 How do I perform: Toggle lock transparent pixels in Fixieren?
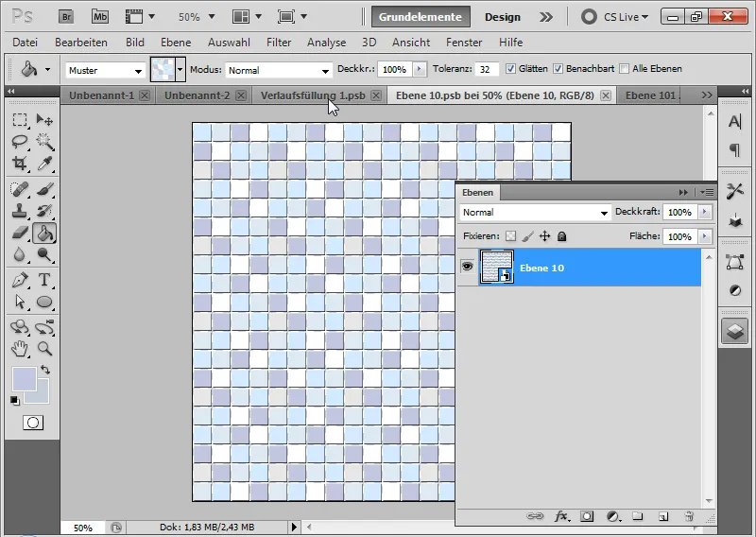tap(510, 236)
